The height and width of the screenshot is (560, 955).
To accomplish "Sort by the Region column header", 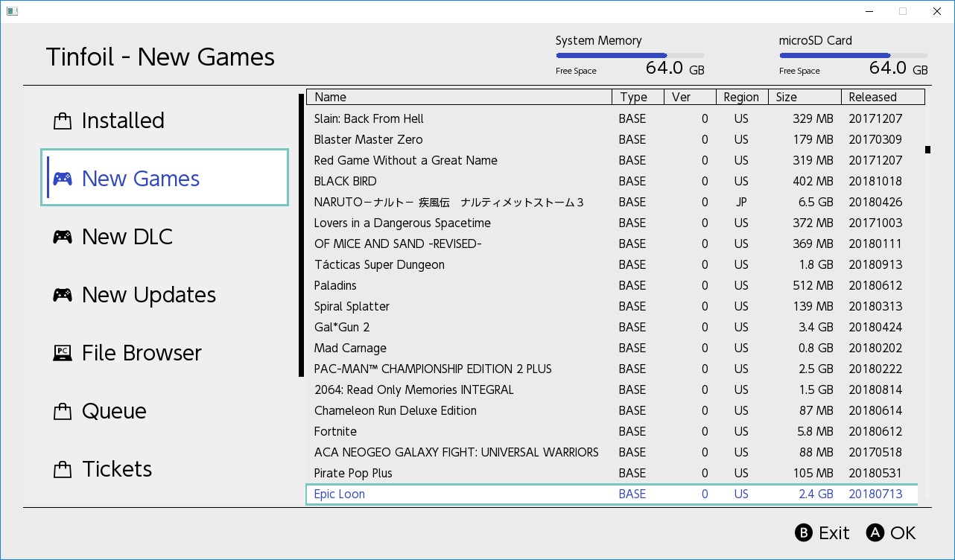I will point(742,97).
